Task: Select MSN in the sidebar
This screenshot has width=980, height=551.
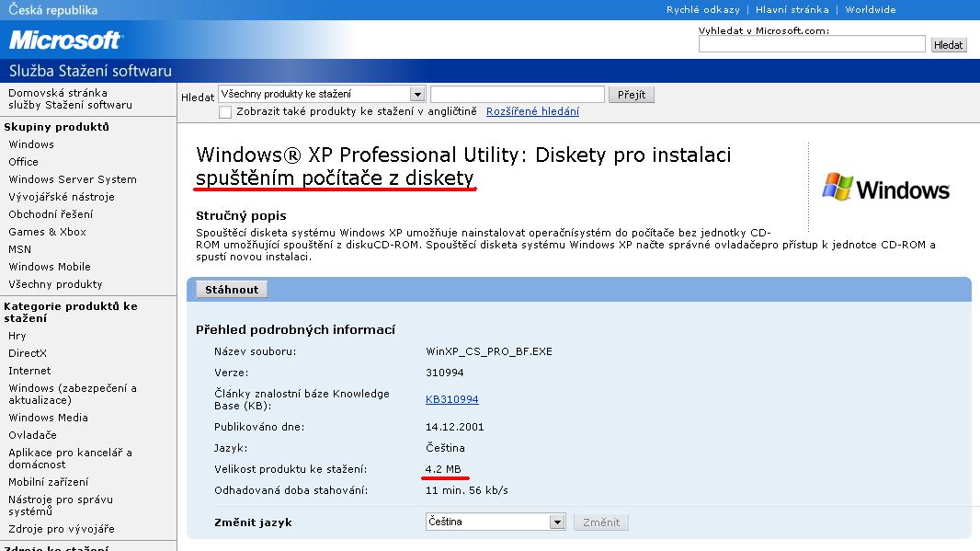Action: [19, 249]
